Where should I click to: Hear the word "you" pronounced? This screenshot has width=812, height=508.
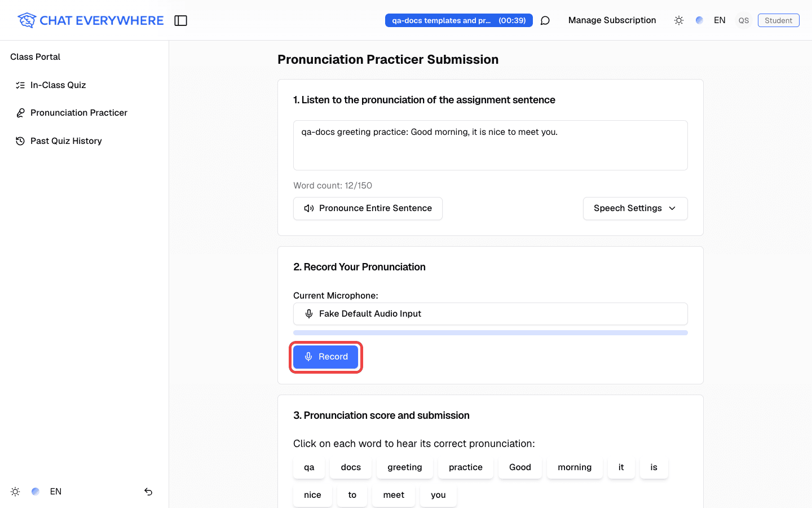tap(438, 495)
